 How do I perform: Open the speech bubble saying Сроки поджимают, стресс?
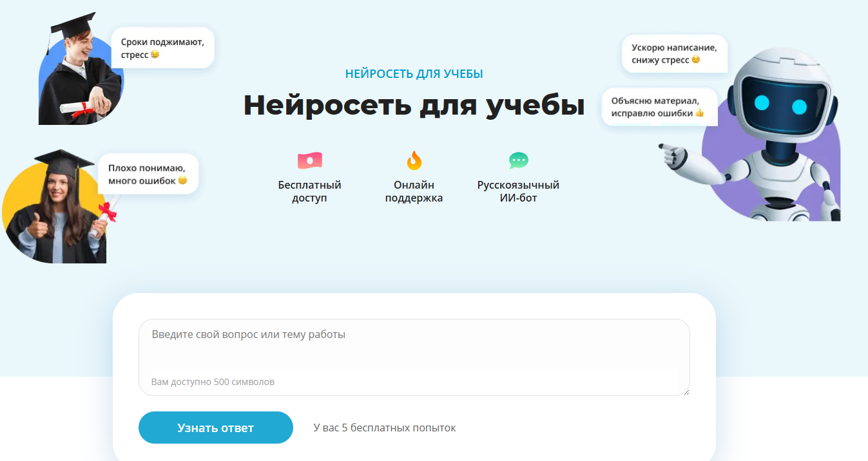point(161,48)
